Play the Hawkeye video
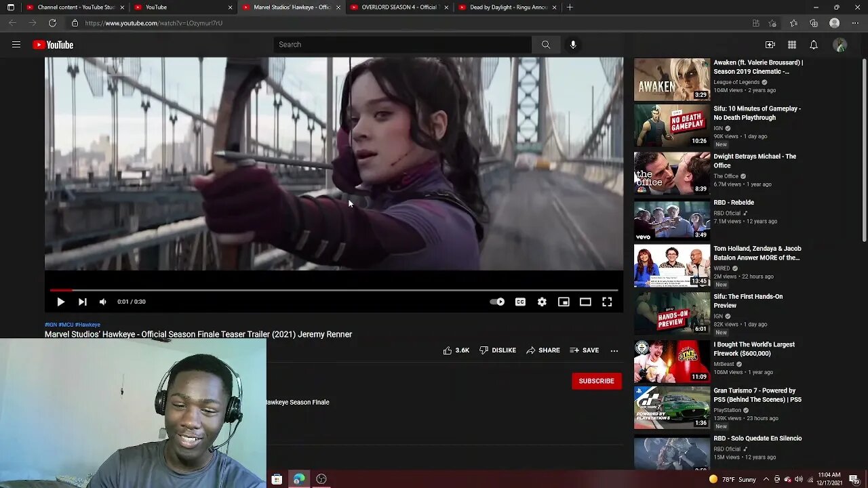 60,302
